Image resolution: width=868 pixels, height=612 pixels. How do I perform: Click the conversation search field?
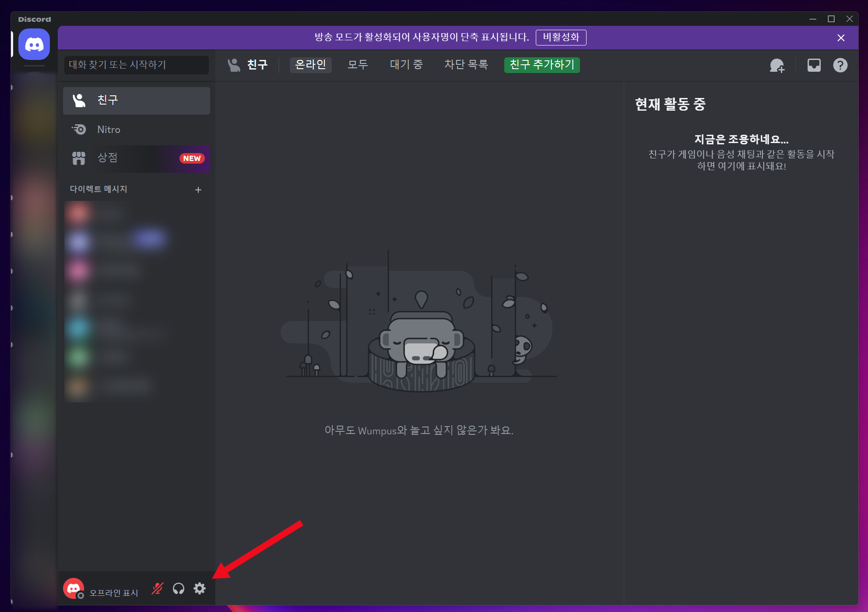pos(136,65)
